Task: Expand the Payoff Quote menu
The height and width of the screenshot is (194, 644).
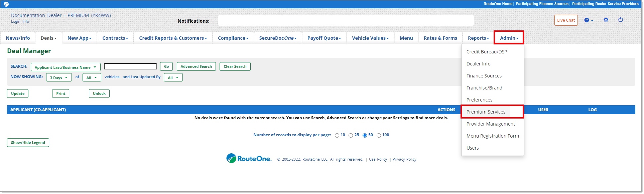Action: (x=324, y=38)
